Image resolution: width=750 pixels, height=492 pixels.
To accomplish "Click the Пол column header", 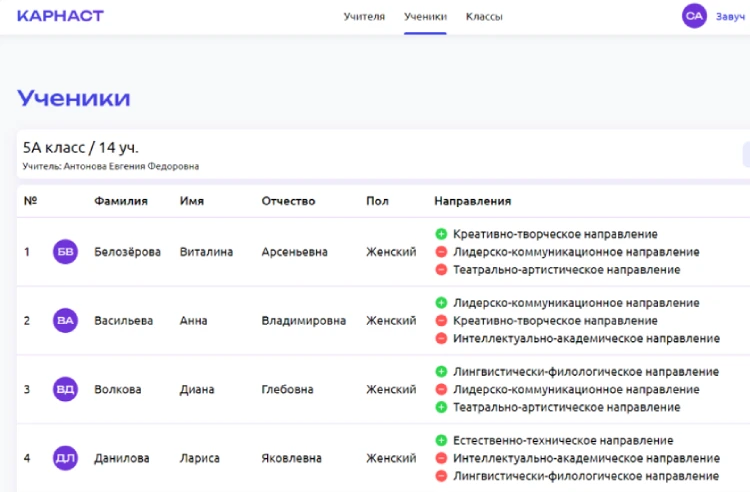I will [x=377, y=201].
